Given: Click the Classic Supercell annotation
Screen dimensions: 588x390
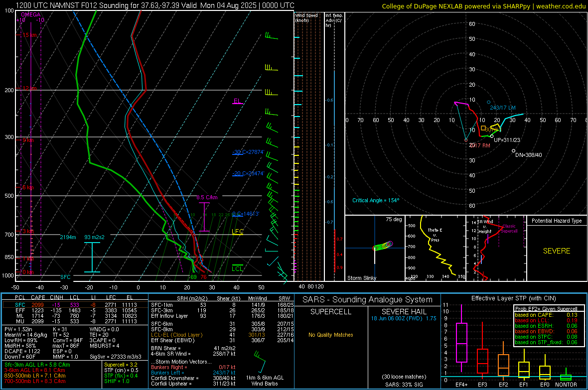Looking at the screenshot, I should tap(509, 229).
